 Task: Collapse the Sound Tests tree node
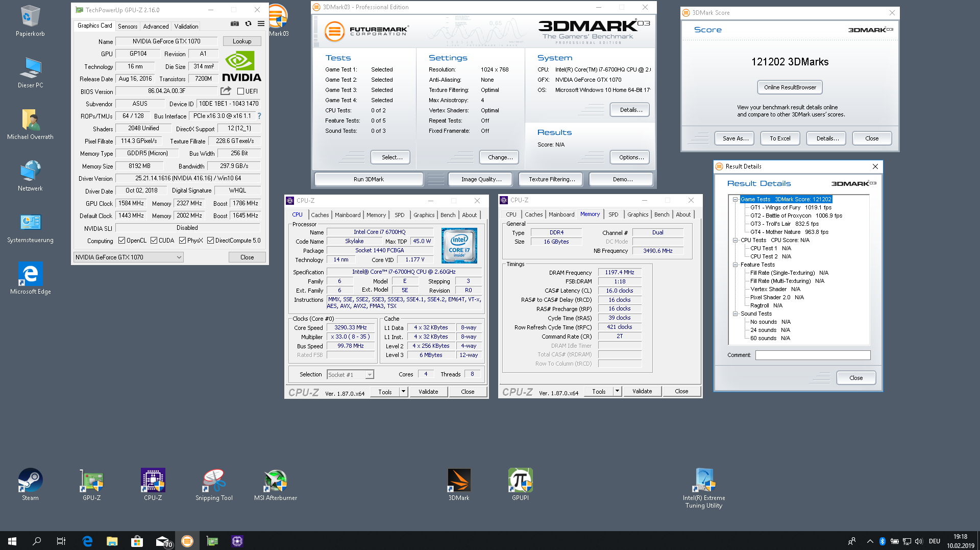click(735, 314)
